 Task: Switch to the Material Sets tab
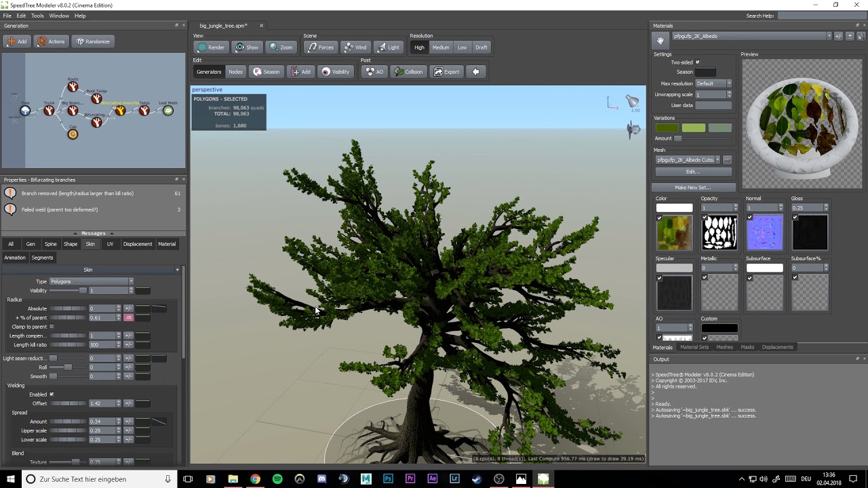click(x=694, y=347)
